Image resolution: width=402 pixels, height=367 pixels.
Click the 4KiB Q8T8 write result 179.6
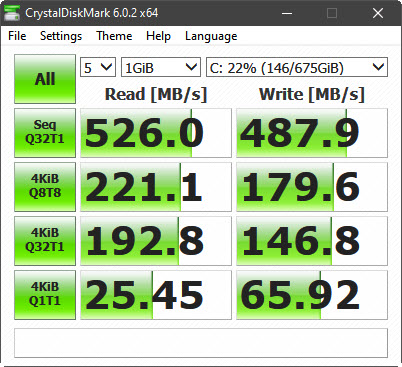312,187
